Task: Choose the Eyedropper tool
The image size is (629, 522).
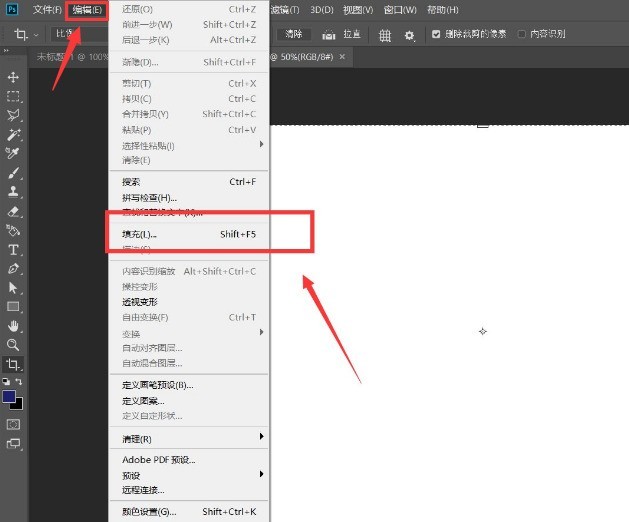Action: 13,153
